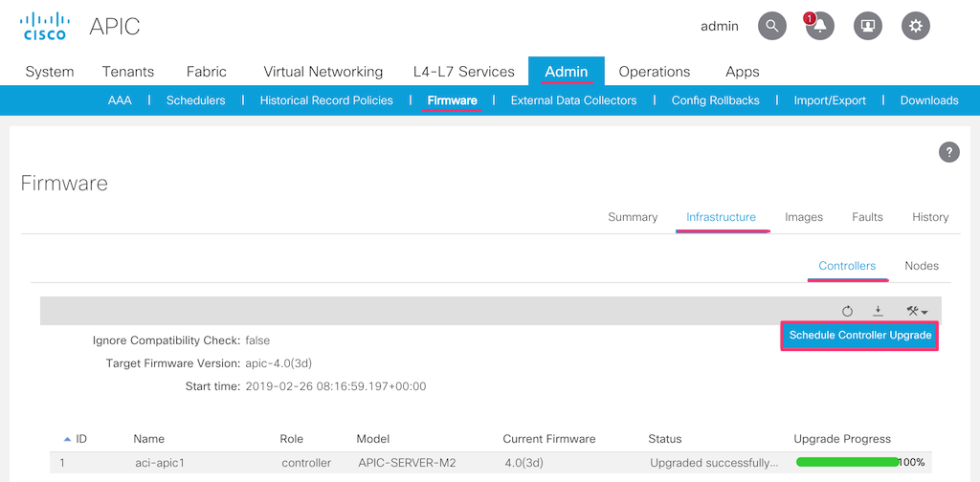Open the Fabric menu
The height and width of the screenshot is (482, 980).
click(207, 72)
